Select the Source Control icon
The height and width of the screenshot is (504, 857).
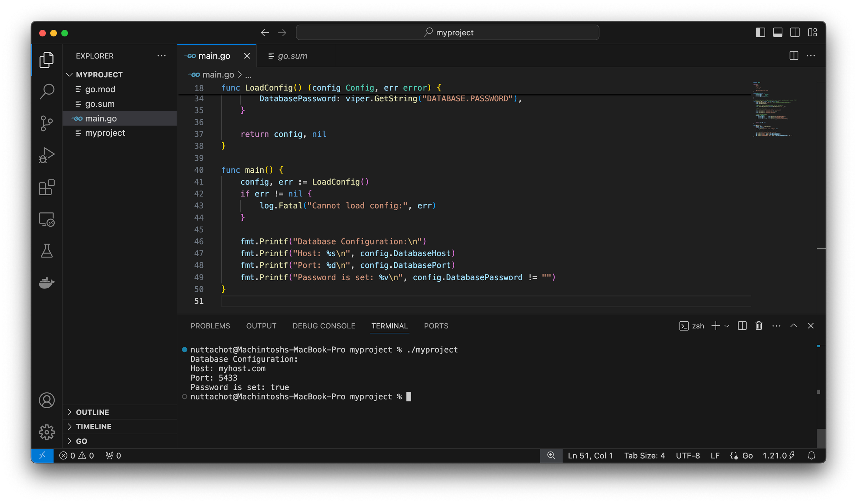[x=47, y=123]
